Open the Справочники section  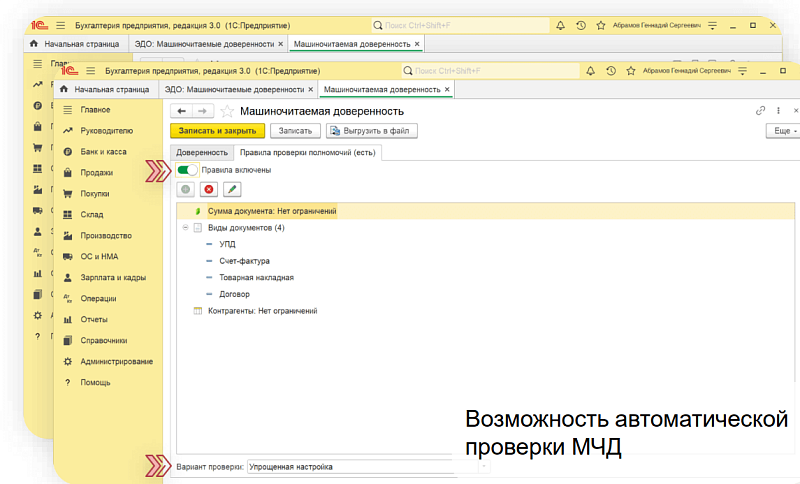(104, 340)
